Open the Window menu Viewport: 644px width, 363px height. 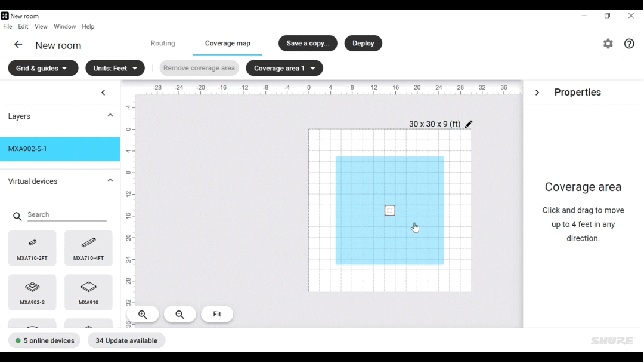[x=64, y=26]
